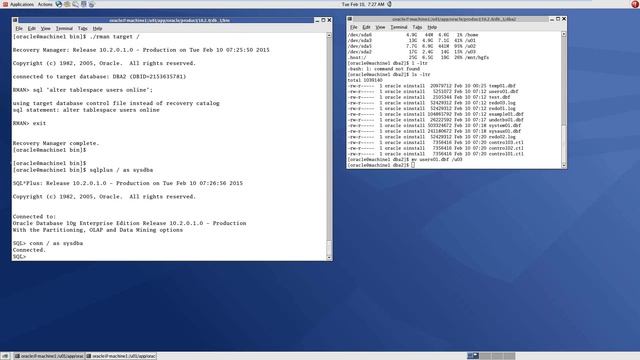Click left terminal scrollbar up arrow

[329, 36]
